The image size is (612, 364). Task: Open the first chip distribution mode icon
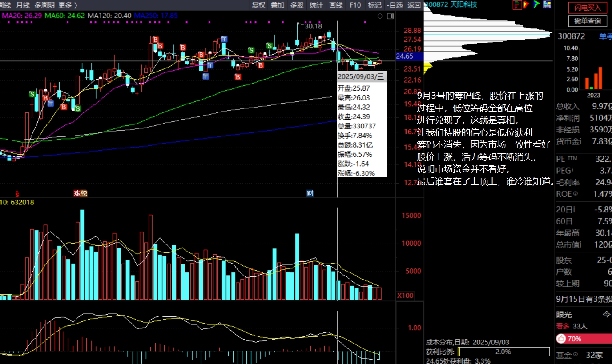point(517,4)
